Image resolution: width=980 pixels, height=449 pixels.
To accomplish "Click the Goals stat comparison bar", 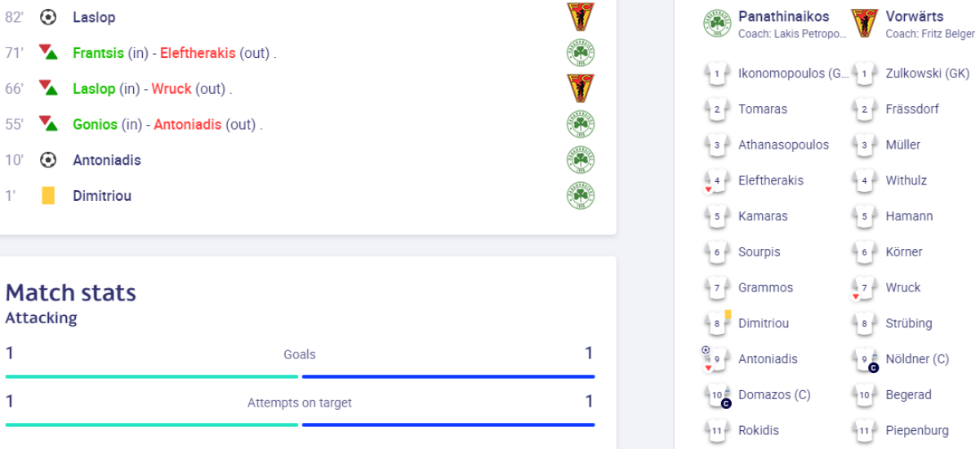I will point(300,376).
